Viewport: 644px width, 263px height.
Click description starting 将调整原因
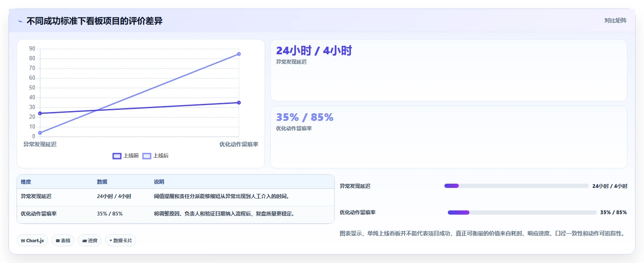pyautogui.click(x=224, y=214)
